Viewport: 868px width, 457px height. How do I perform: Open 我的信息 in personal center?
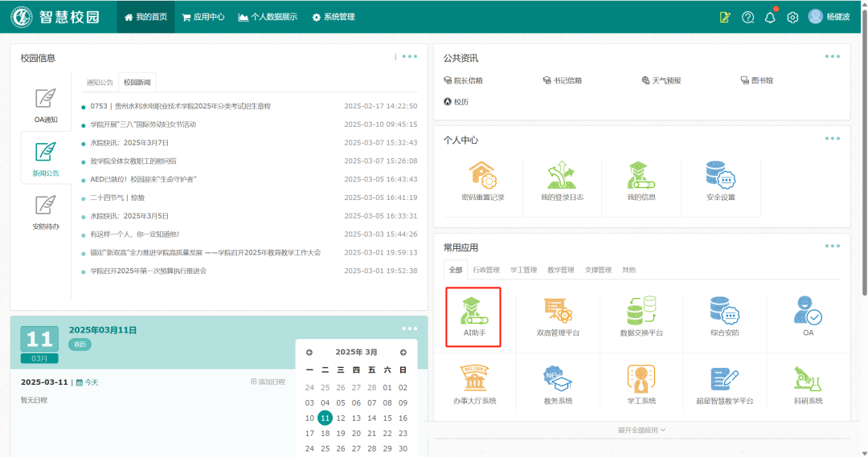click(641, 181)
